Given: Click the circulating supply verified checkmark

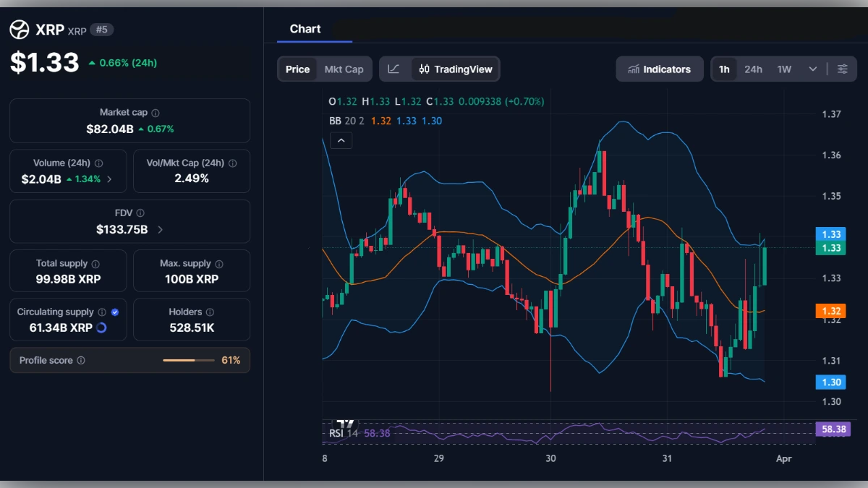Looking at the screenshot, I should coord(114,311).
